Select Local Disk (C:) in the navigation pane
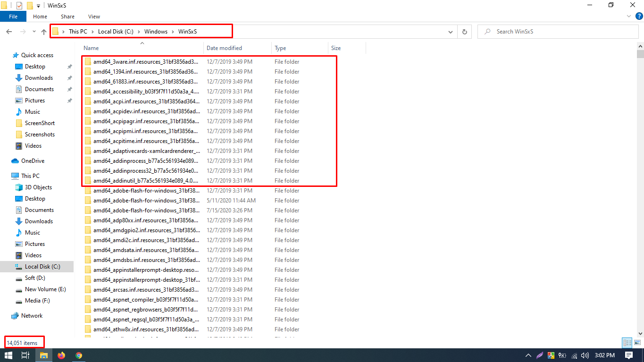Image resolution: width=644 pixels, height=362 pixels. [x=42, y=267]
